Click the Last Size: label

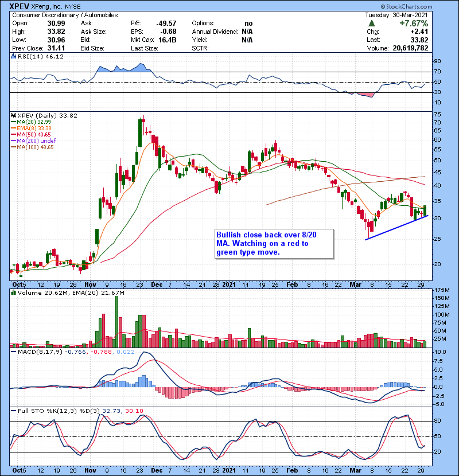pos(144,48)
